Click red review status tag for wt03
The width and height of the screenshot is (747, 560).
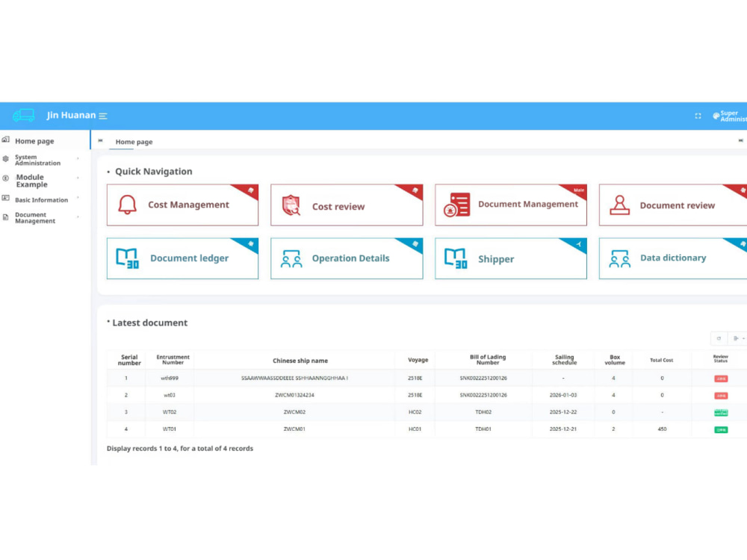[721, 396]
